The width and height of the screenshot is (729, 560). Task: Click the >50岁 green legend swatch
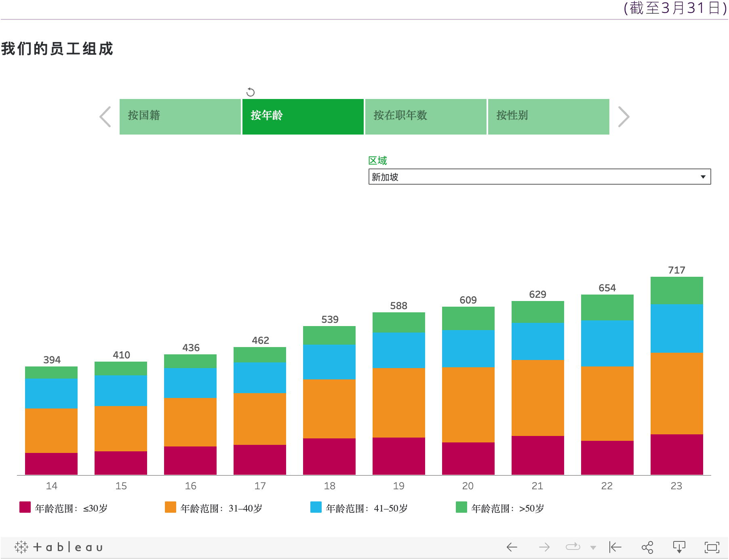point(461,507)
